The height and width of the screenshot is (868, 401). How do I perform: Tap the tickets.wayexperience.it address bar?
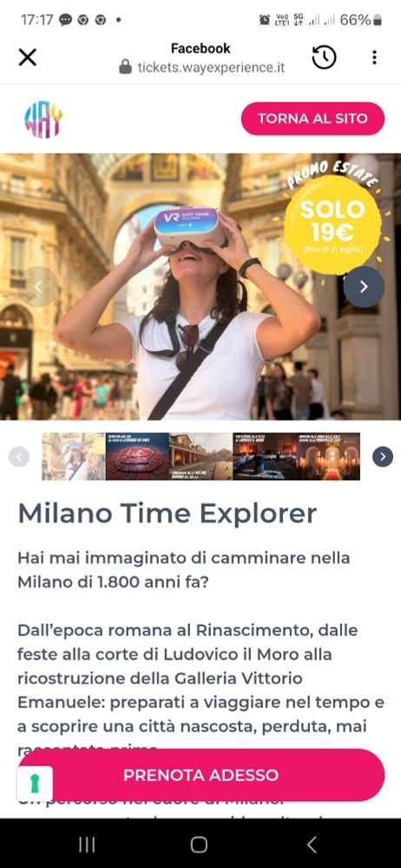coord(202,68)
